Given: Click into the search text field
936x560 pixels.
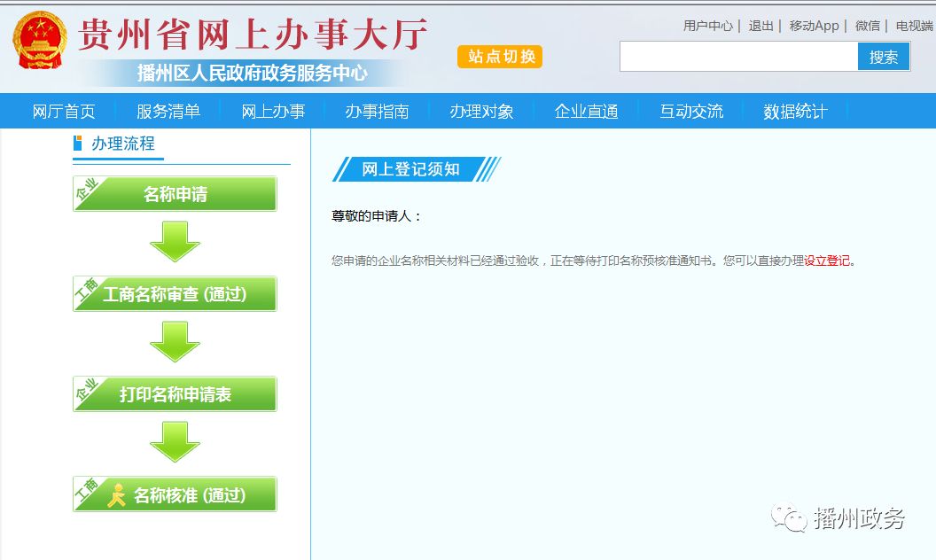Looking at the screenshot, I should 737,57.
